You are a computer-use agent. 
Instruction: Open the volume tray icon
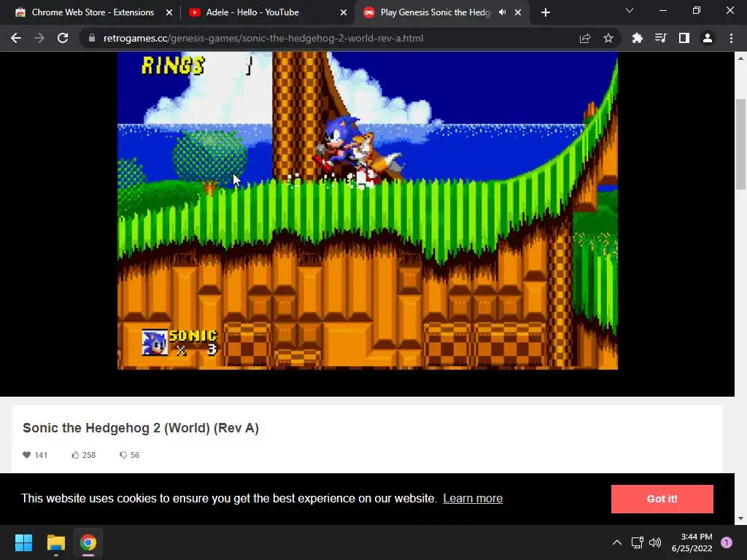[x=655, y=542]
